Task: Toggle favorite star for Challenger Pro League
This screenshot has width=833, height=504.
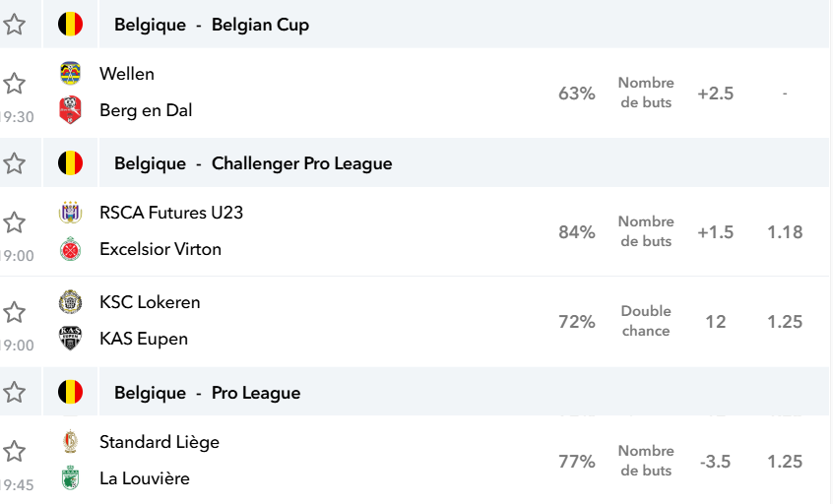Action: pyautogui.click(x=15, y=163)
